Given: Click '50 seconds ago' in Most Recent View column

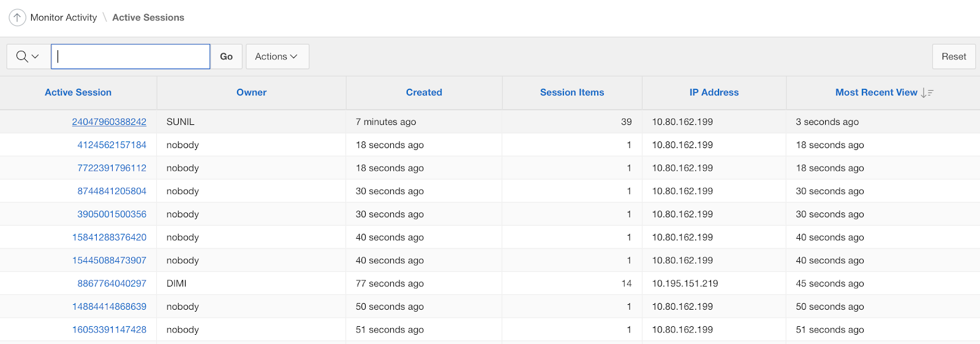Looking at the screenshot, I should [x=830, y=306].
